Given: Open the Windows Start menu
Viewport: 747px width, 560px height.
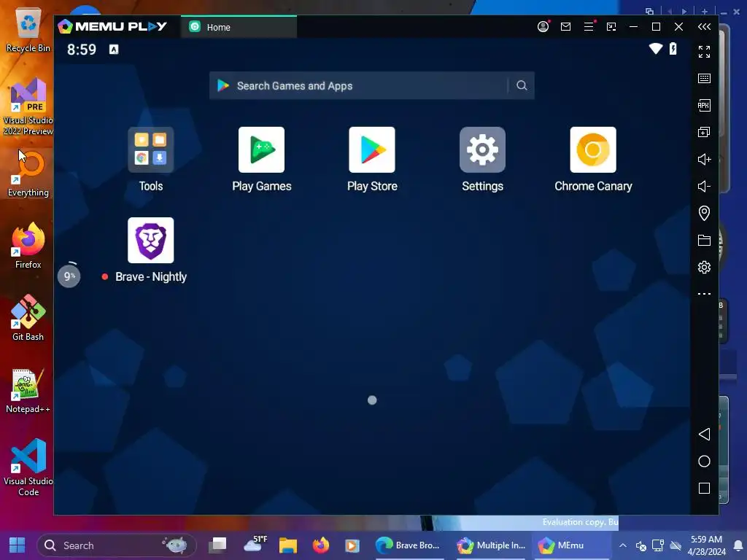Looking at the screenshot, I should [x=18, y=545].
